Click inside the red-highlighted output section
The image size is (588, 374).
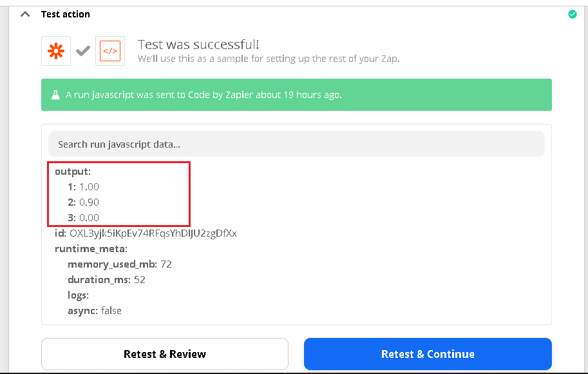[x=119, y=193]
